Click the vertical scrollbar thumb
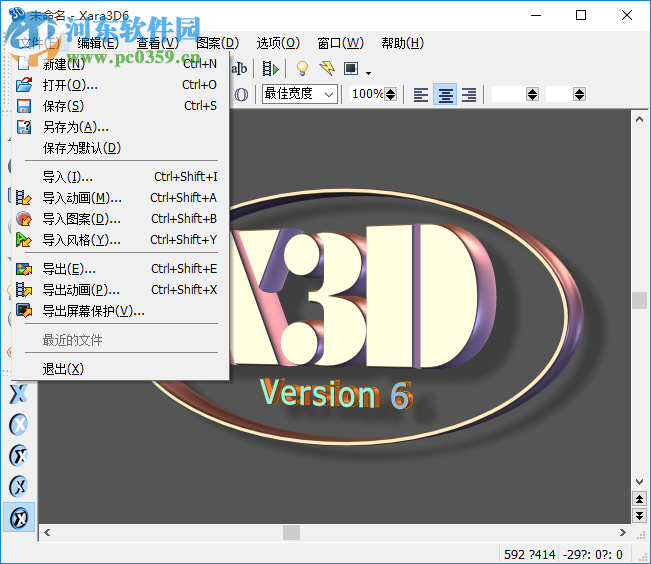 pos(639,300)
